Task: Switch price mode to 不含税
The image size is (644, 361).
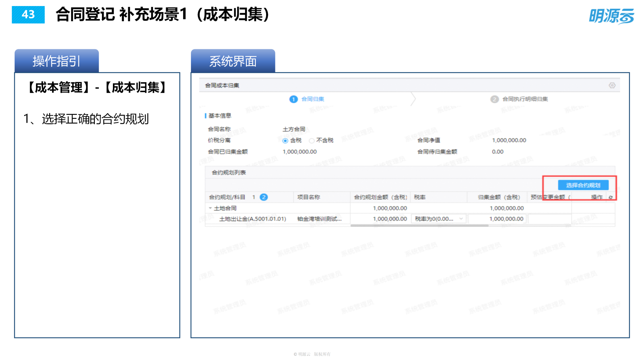Action: [312, 140]
